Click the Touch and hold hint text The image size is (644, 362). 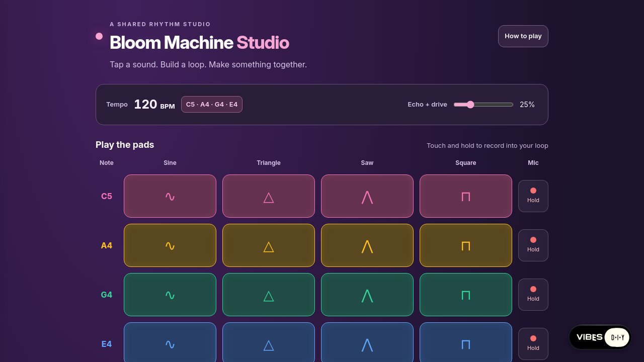click(488, 146)
